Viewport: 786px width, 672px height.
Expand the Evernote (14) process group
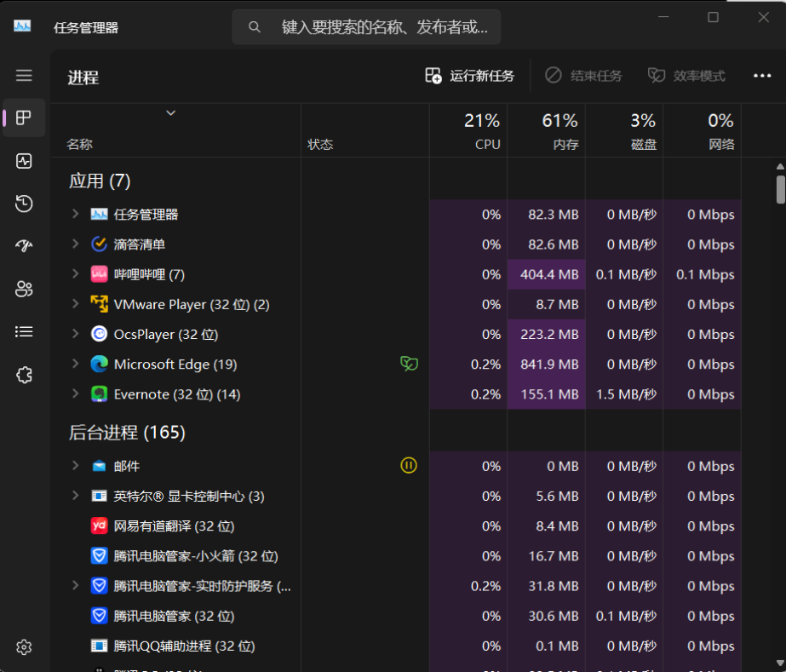(75, 393)
